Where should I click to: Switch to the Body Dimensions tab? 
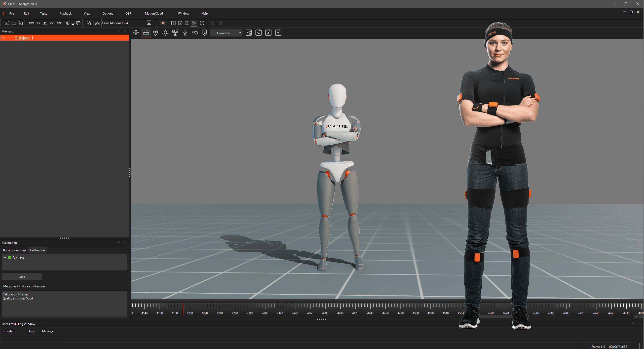15,250
